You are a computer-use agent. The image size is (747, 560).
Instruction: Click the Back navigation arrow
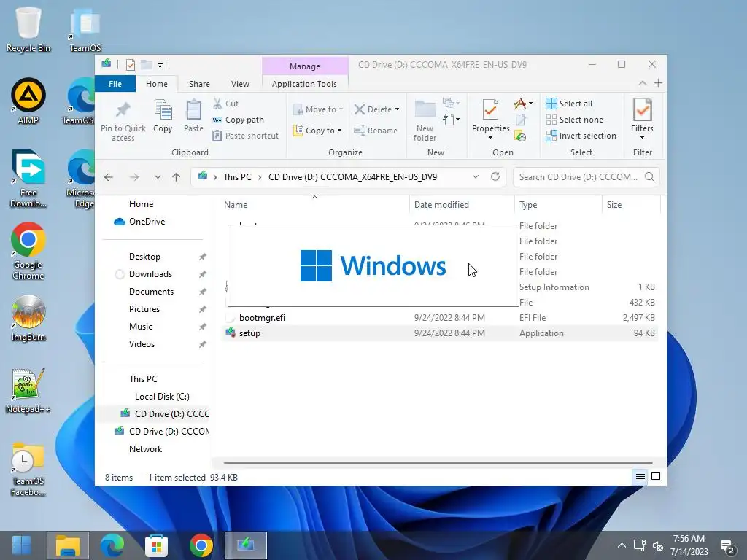[109, 177]
